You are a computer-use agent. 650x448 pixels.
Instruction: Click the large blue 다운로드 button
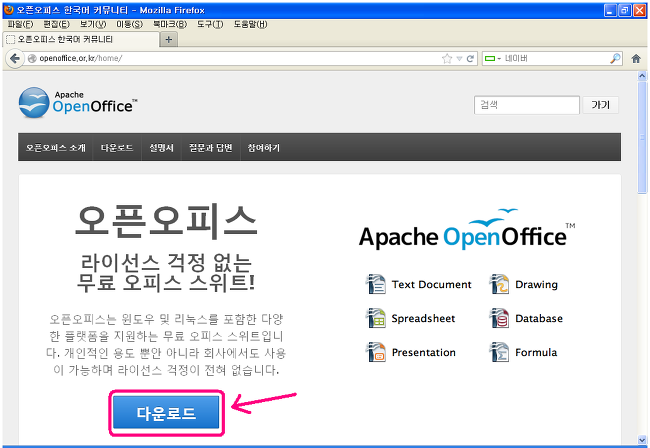click(x=166, y=412)
